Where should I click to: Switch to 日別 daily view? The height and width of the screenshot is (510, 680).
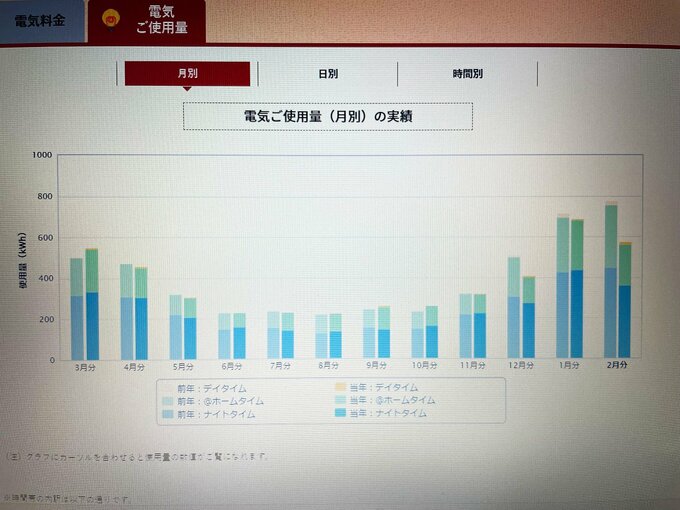[327, 74]
